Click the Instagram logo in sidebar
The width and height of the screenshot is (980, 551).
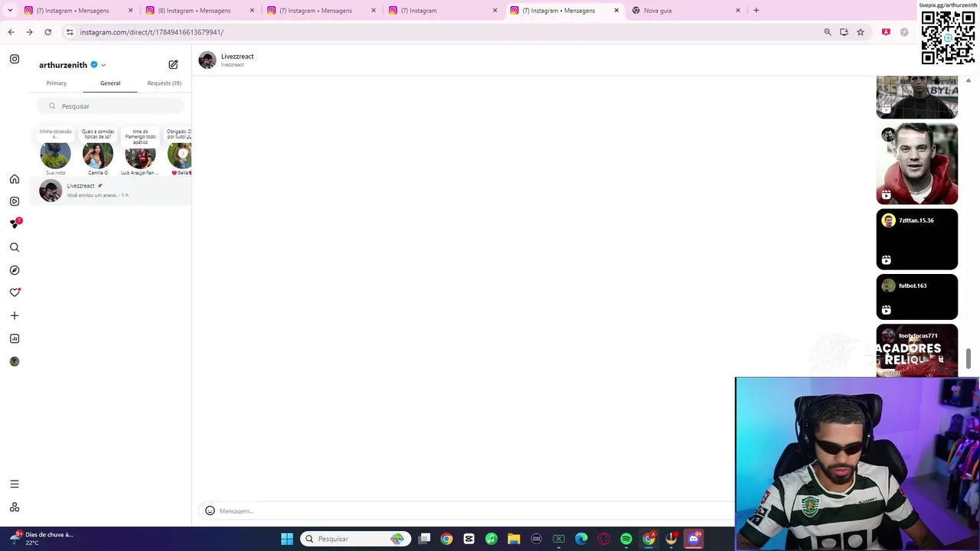tap(15, 59)
